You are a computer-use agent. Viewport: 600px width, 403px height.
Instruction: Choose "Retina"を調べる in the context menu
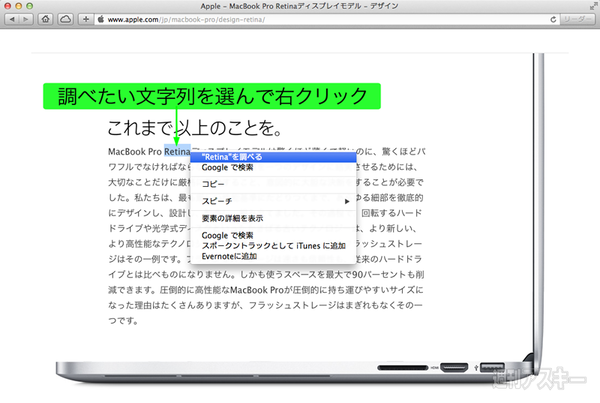(273, 157)
